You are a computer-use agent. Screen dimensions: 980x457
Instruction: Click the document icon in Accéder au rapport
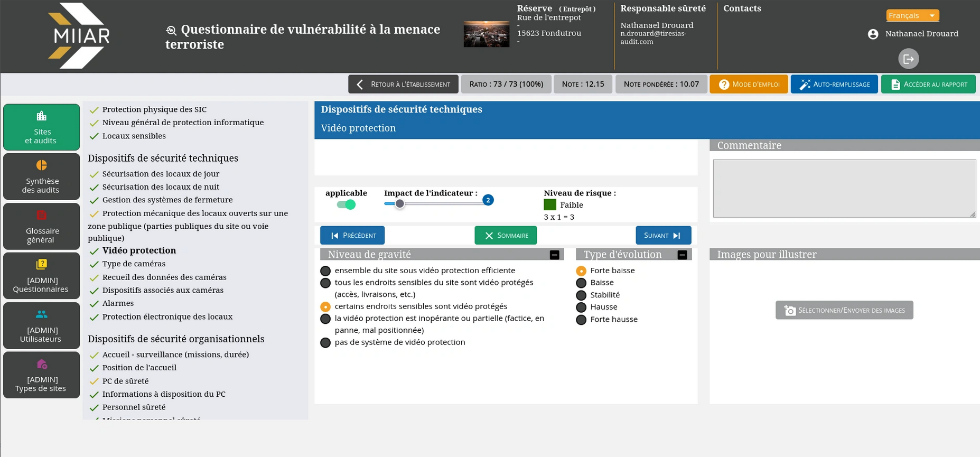click(x=895, y=85)
